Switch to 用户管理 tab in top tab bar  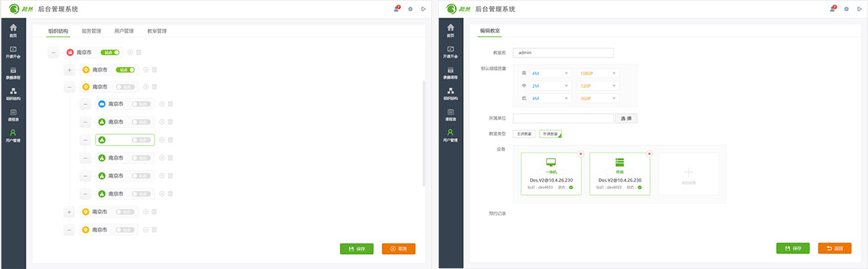click(124, 31)
